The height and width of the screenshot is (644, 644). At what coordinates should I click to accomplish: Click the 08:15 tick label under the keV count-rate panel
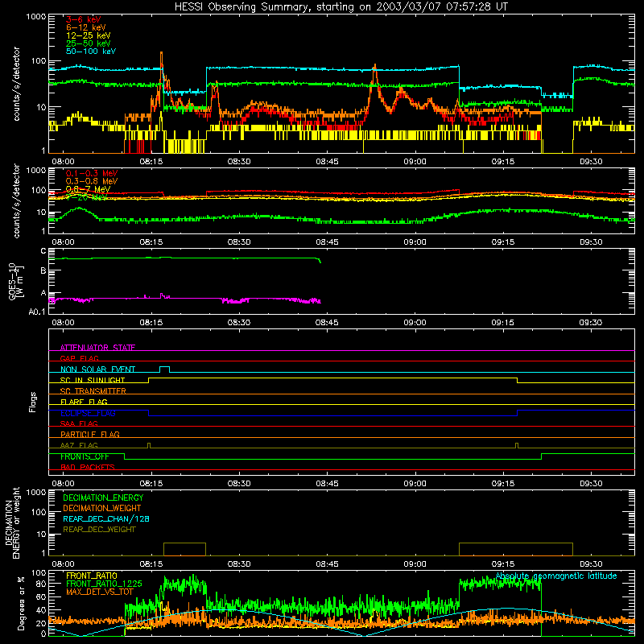[151, 162]
